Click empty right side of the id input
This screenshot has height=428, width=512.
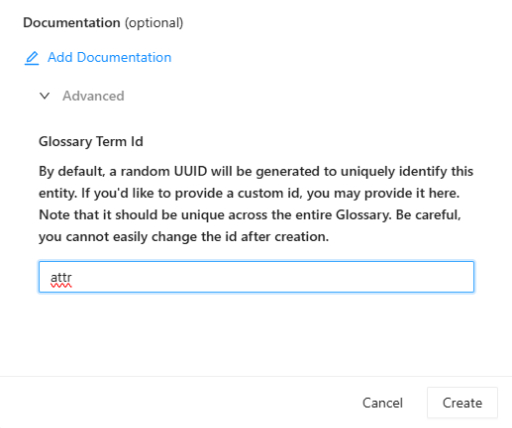(333, 277)
